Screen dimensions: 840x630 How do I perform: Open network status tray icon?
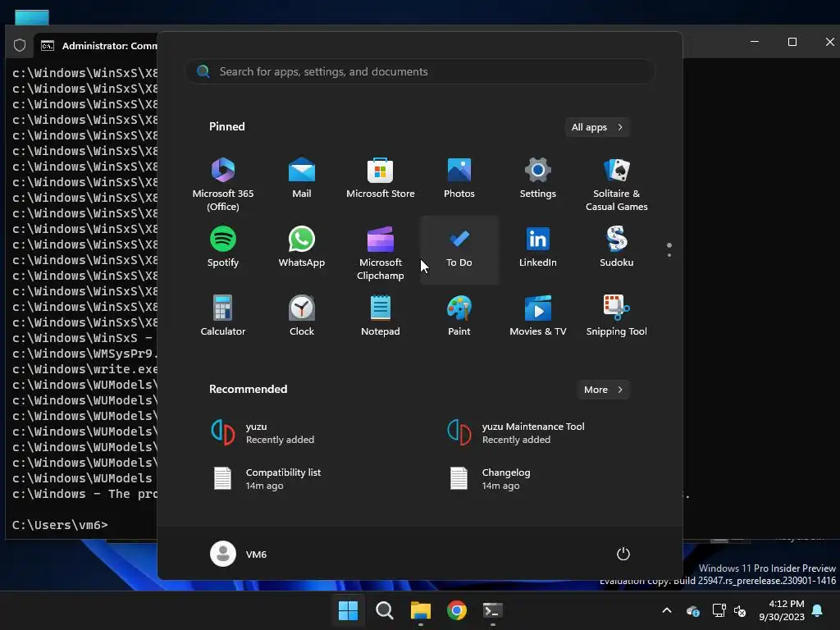[719, 610]
